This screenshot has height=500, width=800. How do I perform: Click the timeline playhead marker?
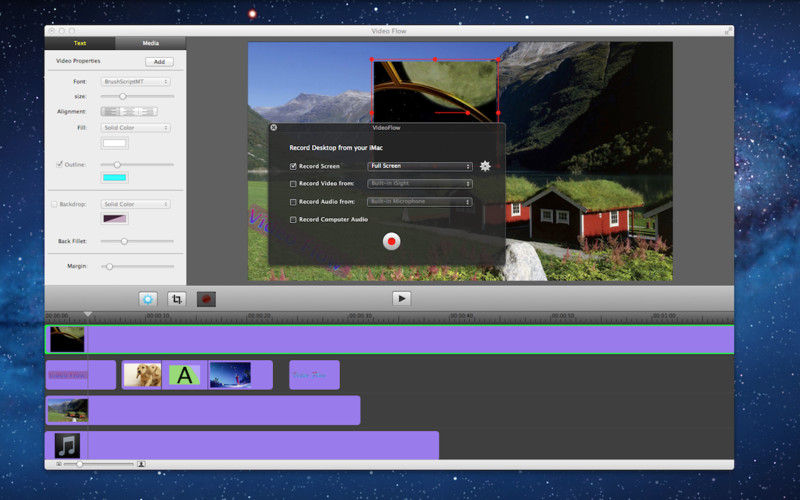(x=88, y=314)
